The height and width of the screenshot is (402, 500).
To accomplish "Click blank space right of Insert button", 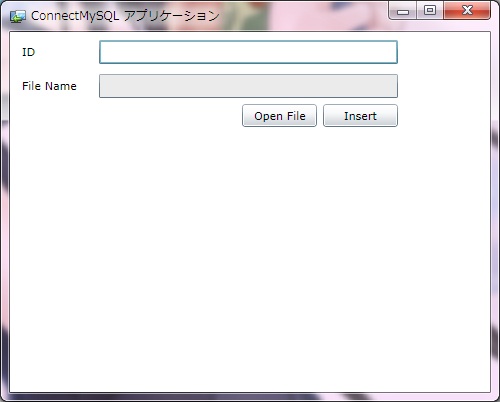I will tap(443, 116).
